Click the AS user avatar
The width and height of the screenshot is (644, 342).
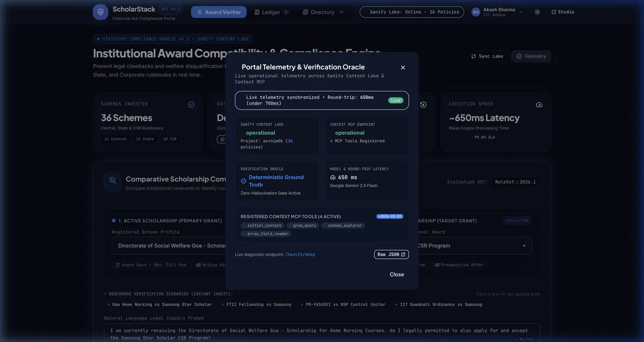point(475,12)
